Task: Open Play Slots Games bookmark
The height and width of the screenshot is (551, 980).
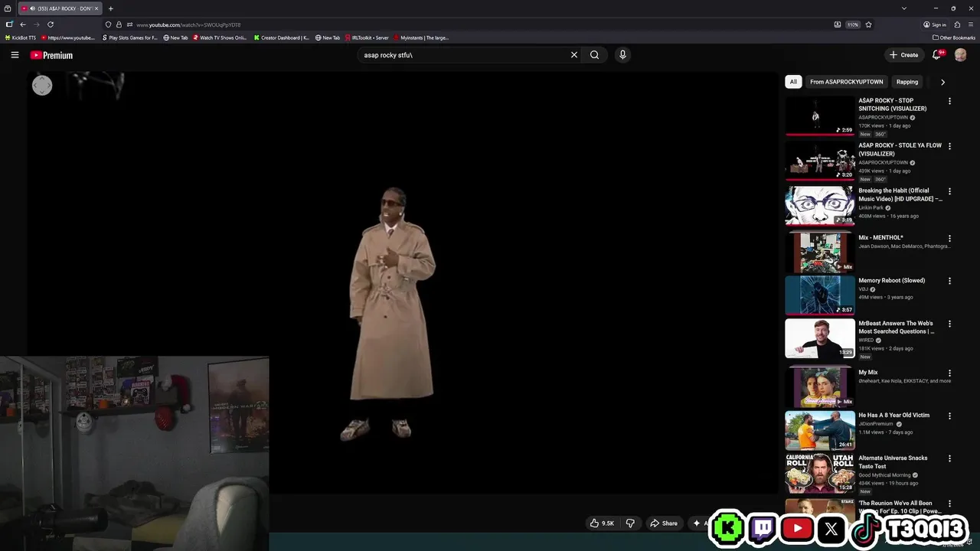Action: (x=130, y=37)
